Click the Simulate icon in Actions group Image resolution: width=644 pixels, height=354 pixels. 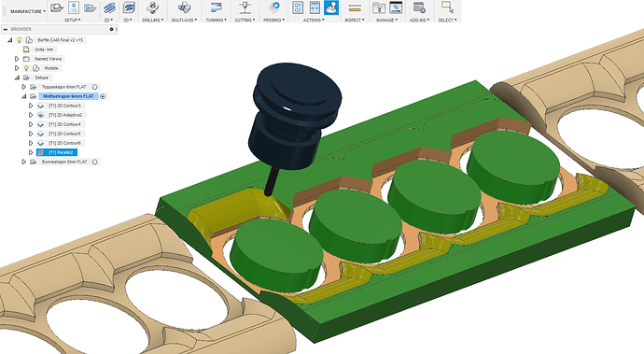click(331, 7)
